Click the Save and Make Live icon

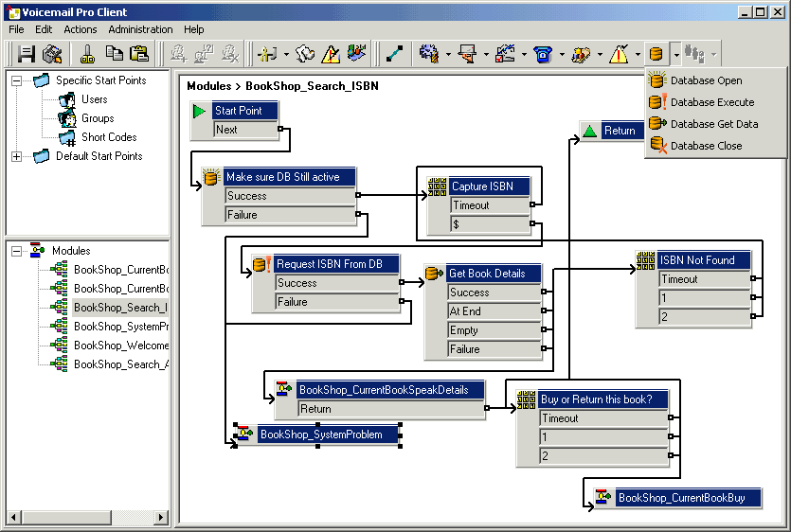coord(52,54)
